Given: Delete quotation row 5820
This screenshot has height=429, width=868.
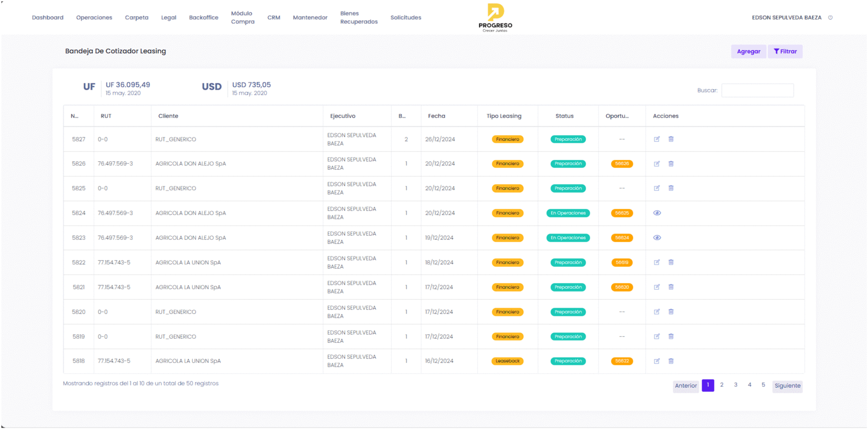Looking at the screenshot, I should coord(671,312).
